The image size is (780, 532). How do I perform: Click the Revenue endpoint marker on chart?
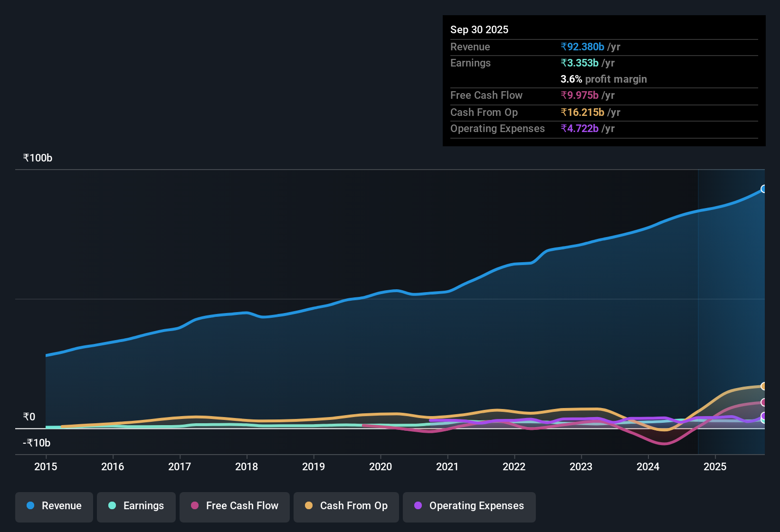764,189
